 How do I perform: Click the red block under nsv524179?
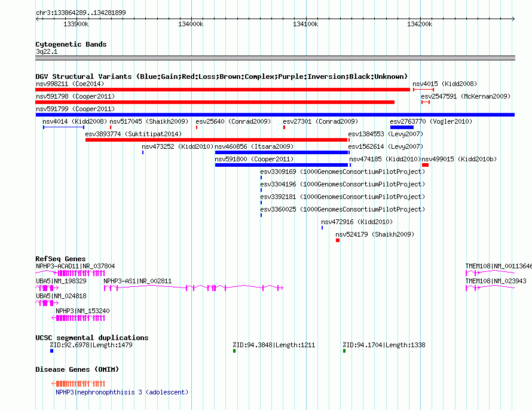(x=338, y=240)
